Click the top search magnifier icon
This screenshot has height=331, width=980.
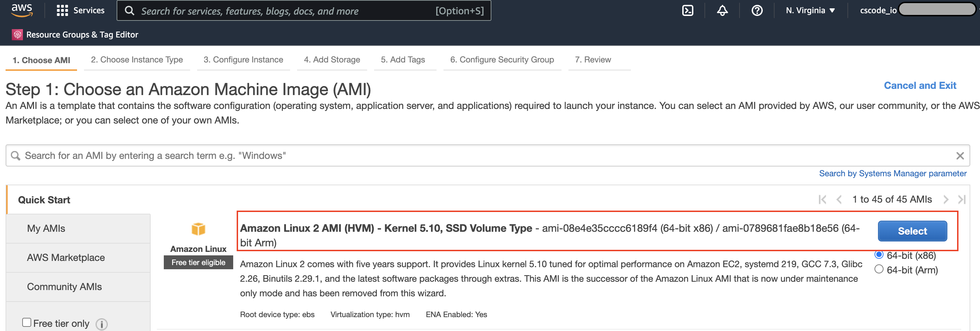coord(129,11)
